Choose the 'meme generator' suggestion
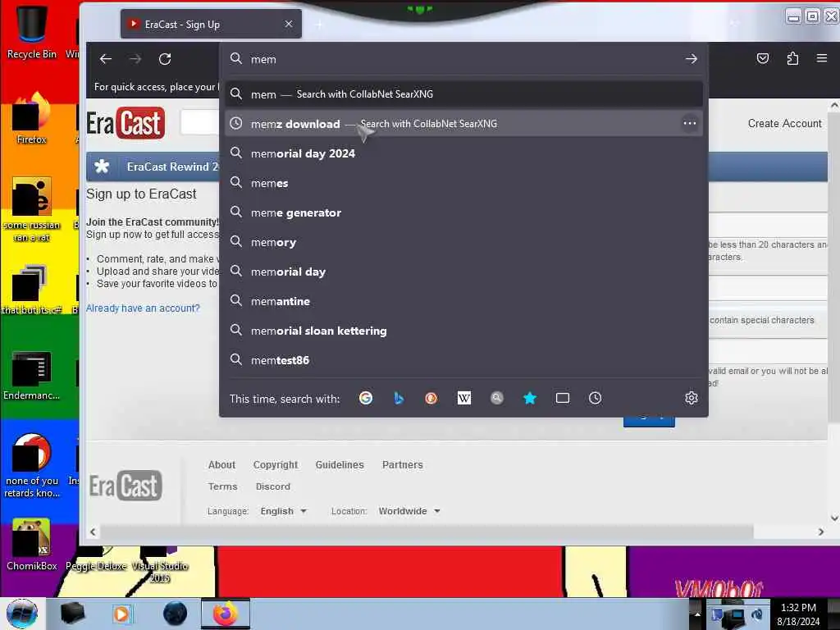The image size is (840, 630). [463, 212]
